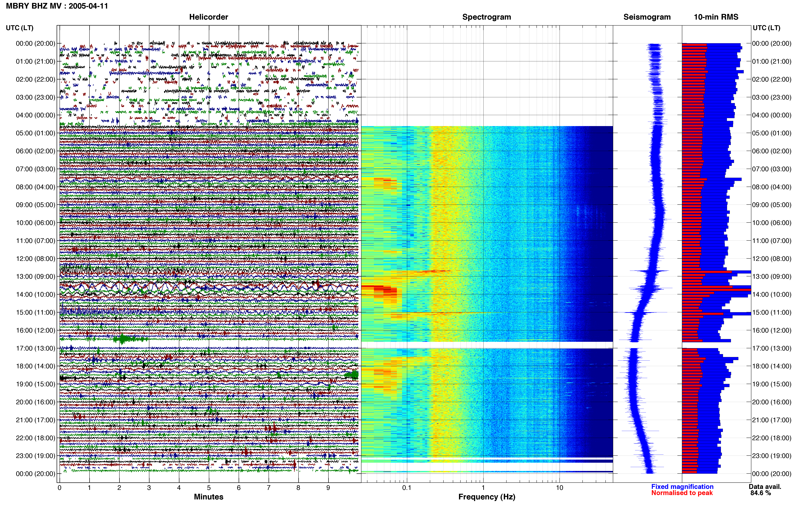
Task: Click the 'Spectrogram' panel heading
Action: (x=487, y=17)
